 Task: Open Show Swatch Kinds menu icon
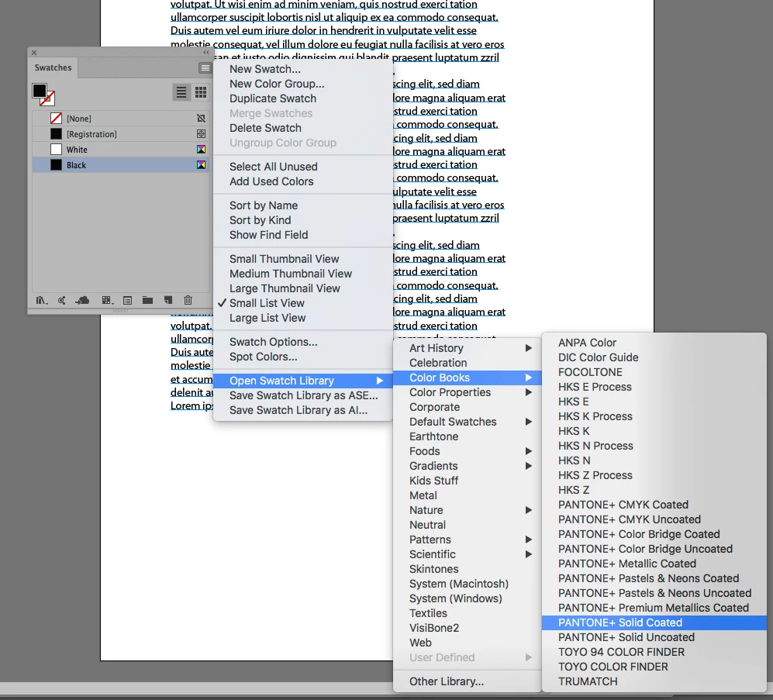[x=107, y=300]
